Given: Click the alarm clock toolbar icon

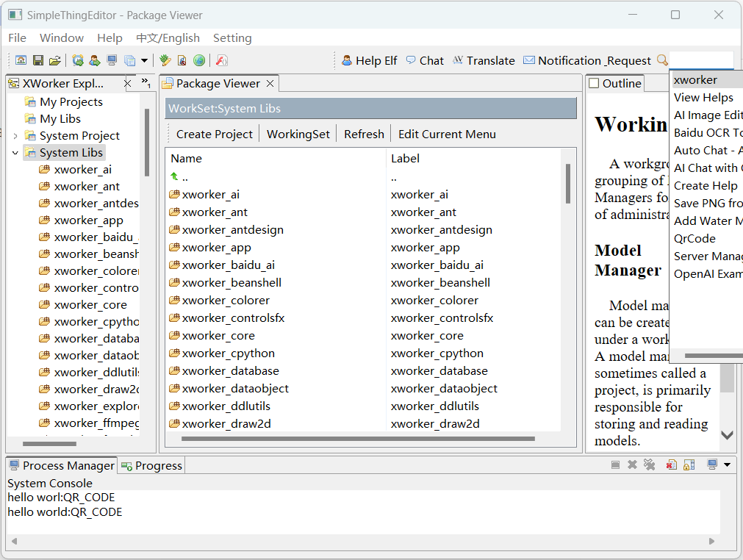Looking at the screenshot, I should click(x=78, y=60).
